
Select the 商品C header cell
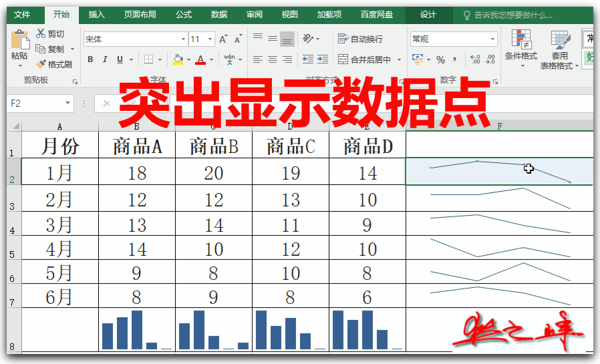pyautogui.click(x=291, y=145)
